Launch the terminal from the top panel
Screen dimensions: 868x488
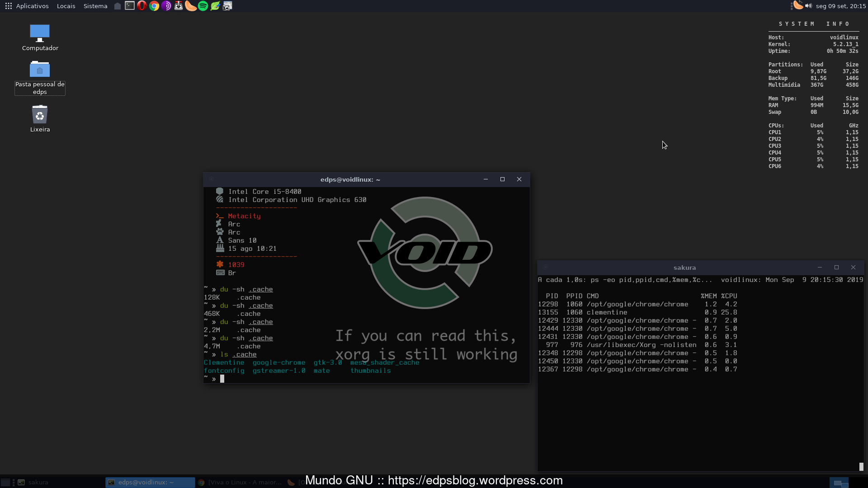tap(130, 6)
